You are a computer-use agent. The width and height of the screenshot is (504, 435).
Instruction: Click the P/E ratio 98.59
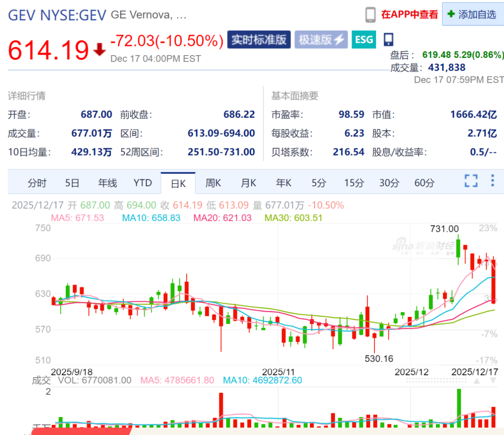point(351,114)
